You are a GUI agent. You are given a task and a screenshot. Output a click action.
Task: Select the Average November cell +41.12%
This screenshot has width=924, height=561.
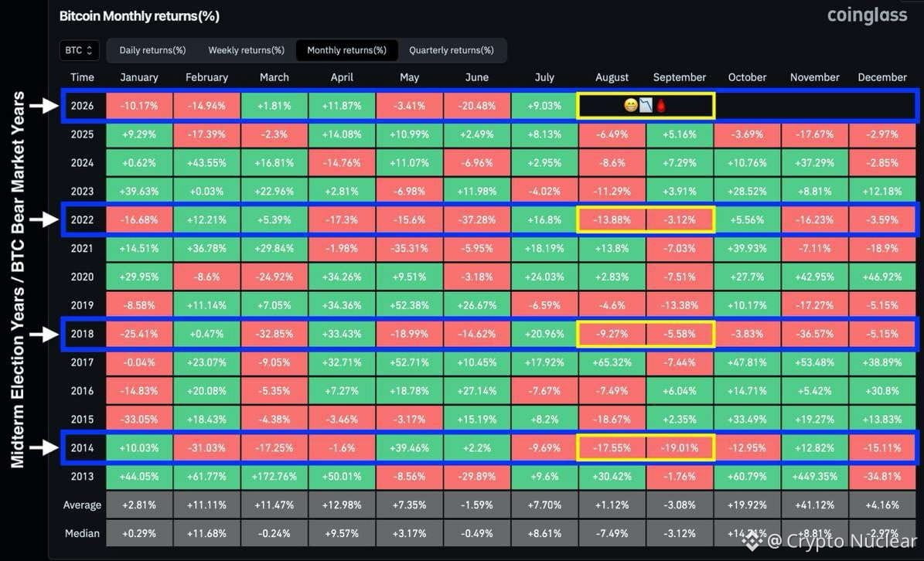pyautogui.click(x=814, y=505)
